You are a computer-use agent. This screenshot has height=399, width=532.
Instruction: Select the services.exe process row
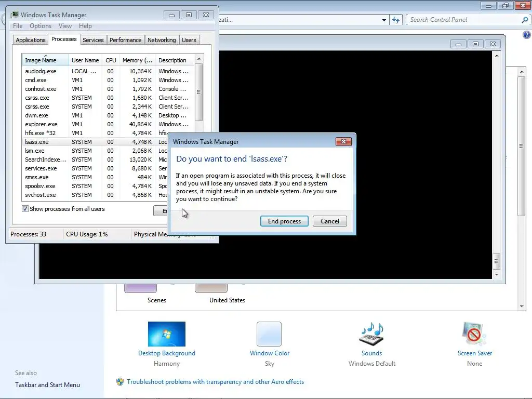coord(95,168)
